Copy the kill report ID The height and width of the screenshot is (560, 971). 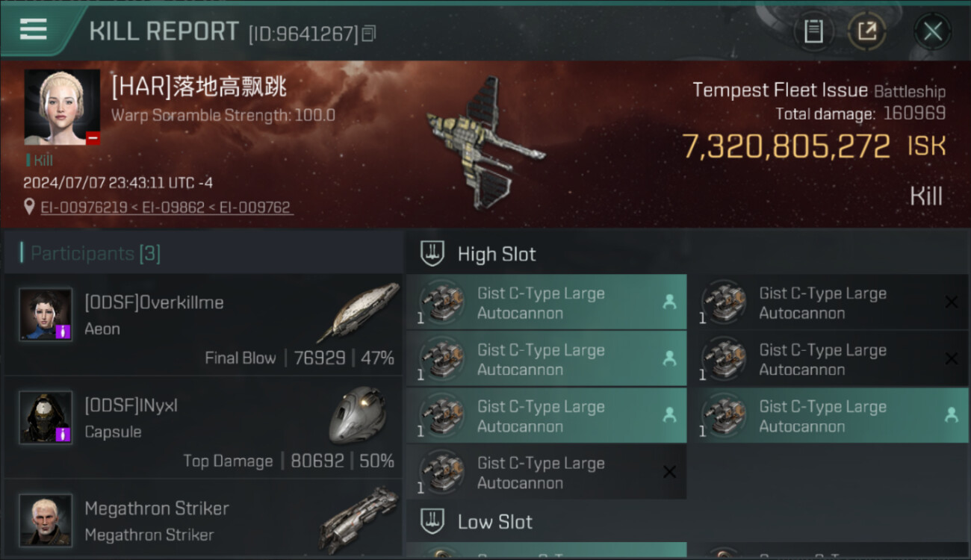coord(368,34)
